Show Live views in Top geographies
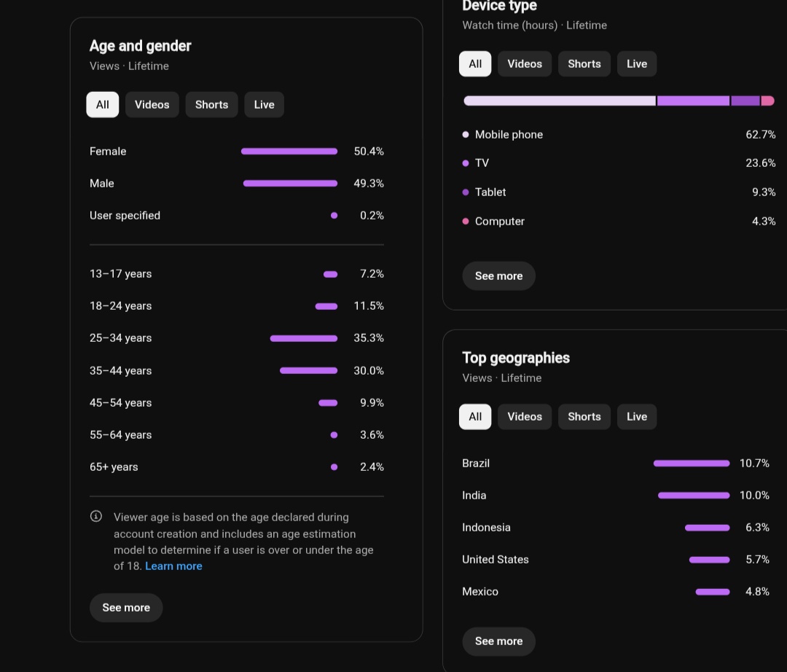 point(636,417)
